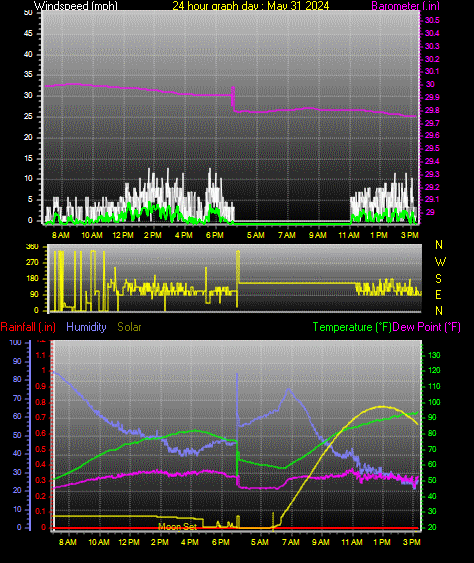Click the Dew Point (°F) legend label
The width and height of the screenshot is (474, 563).
(x=427, y=327)
